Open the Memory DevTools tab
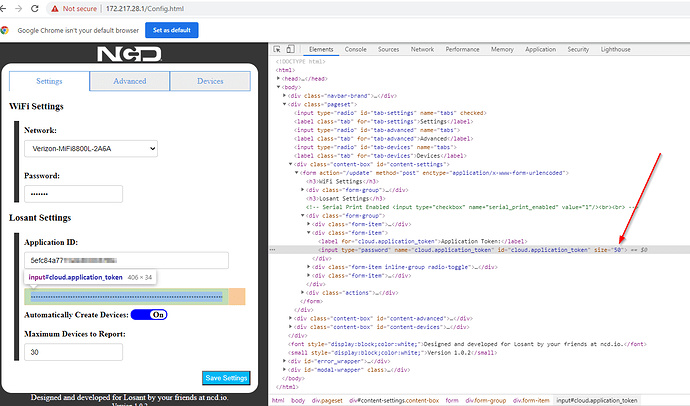The width and height of the screenshot is (690, 406). click(502, 49)
